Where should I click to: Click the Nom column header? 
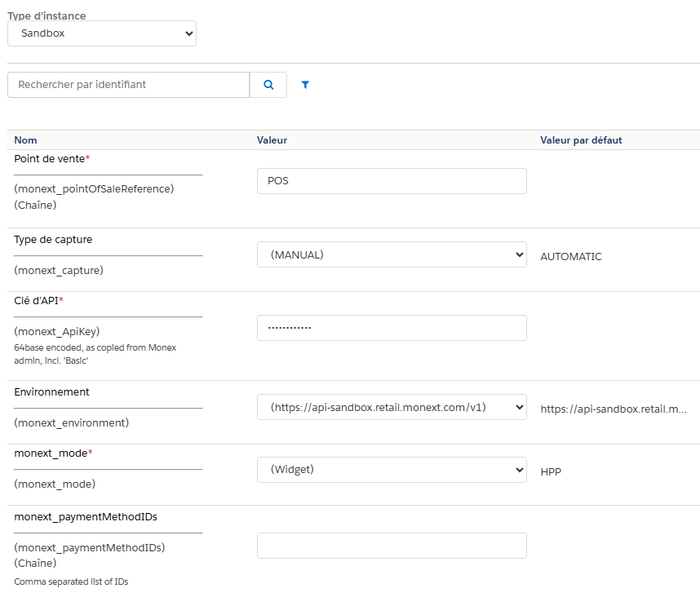pyautogui.click(x=25, y=140)
